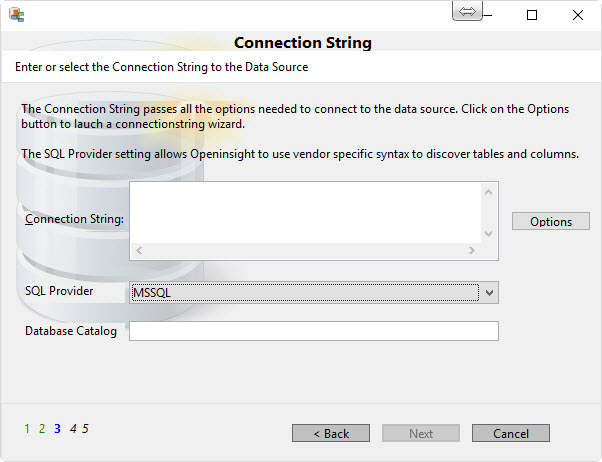Click the Connection String: label
The width and height of the screenshot is (602, 462).
pyautogui.click(x=74, y=219)
